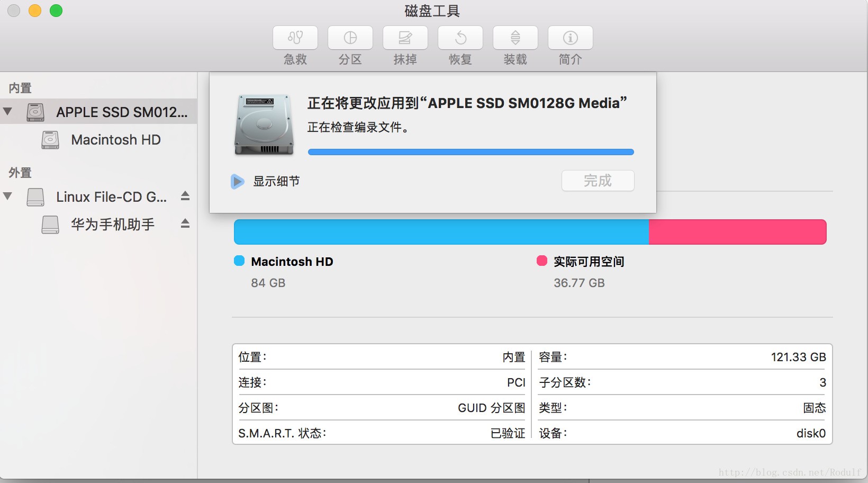Click the yellow minimize window button
The height and width of the screenshot is (483, 868).
pos(35,11)
